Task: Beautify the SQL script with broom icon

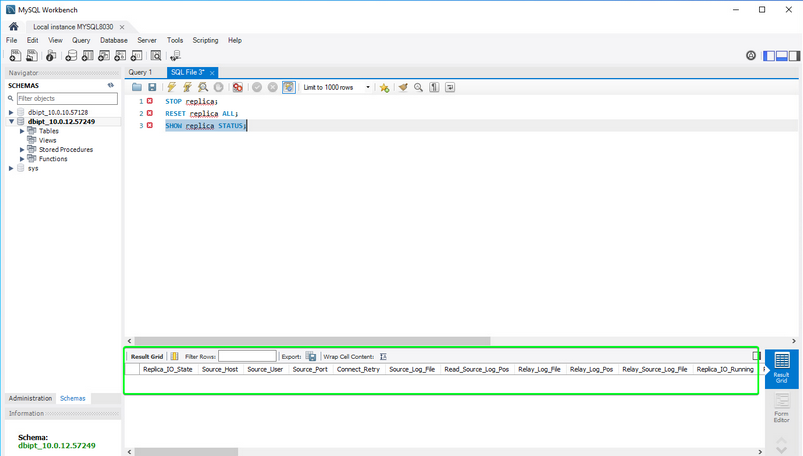Action: pos(403,87)
